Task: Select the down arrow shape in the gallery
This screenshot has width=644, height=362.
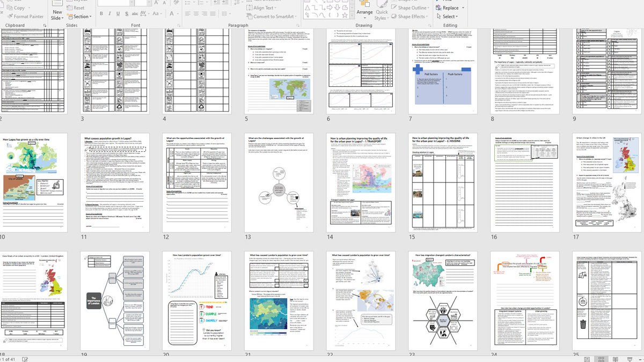Action: (337, 7)
